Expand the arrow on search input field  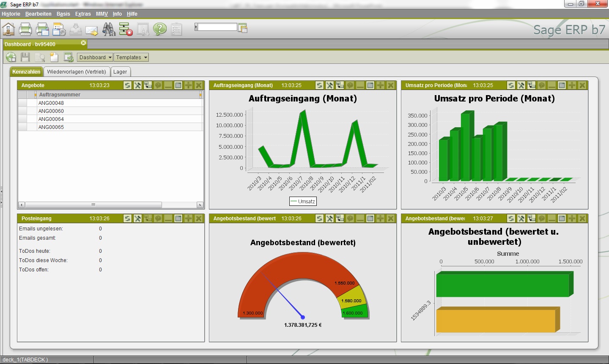coord(196,27)
